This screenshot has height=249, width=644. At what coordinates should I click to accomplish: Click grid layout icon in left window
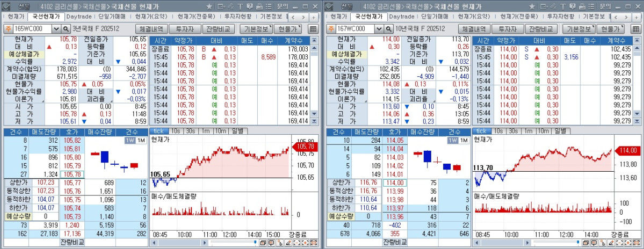click(313, 29)
